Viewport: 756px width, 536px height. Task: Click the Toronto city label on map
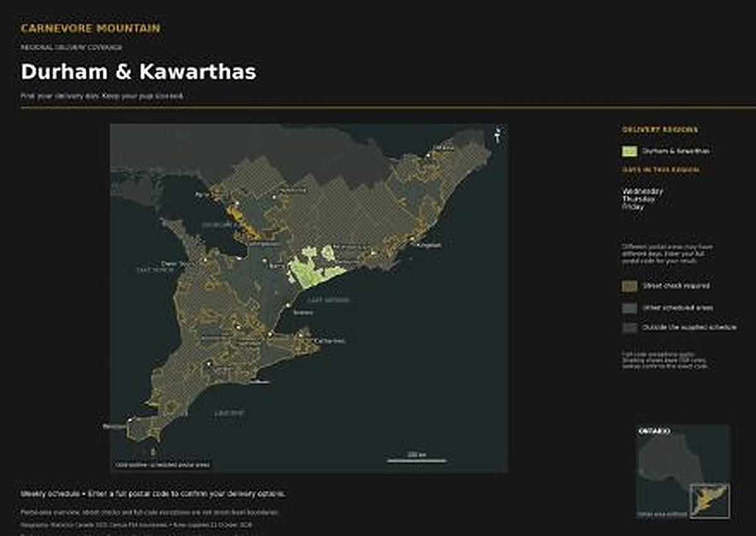pyautogui.click(x=303, y=312)
